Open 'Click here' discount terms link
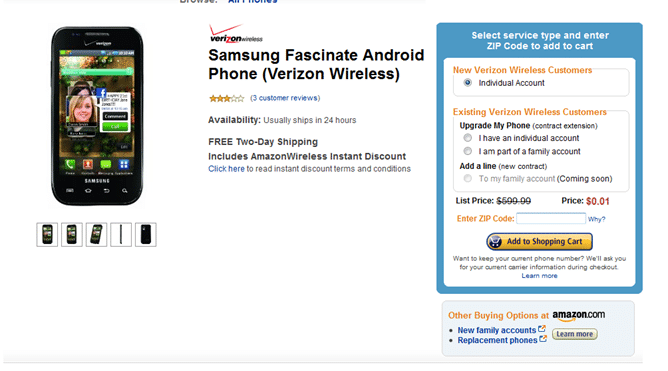 pyautogui.click(x=226, y=169)
